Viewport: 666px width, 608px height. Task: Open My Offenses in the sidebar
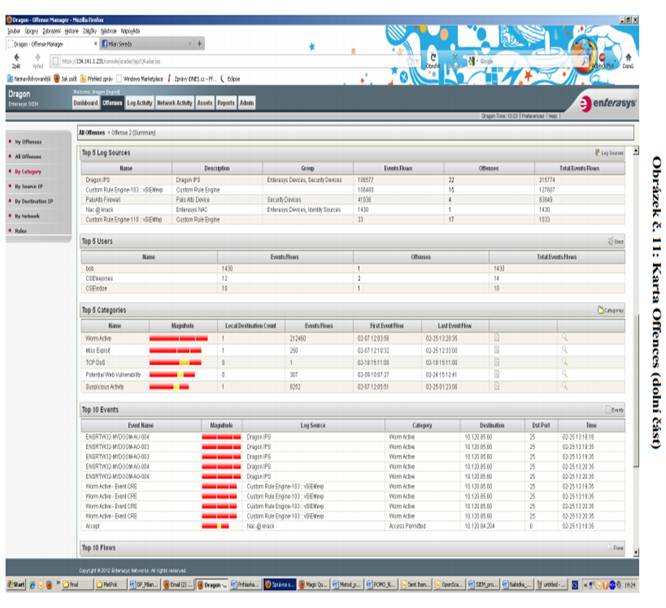point(28,142)
